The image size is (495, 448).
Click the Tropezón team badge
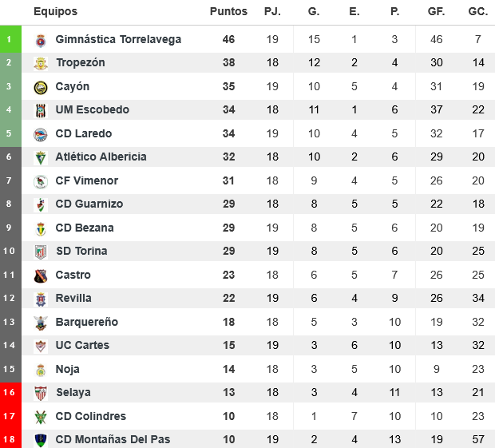pos(41,63)
